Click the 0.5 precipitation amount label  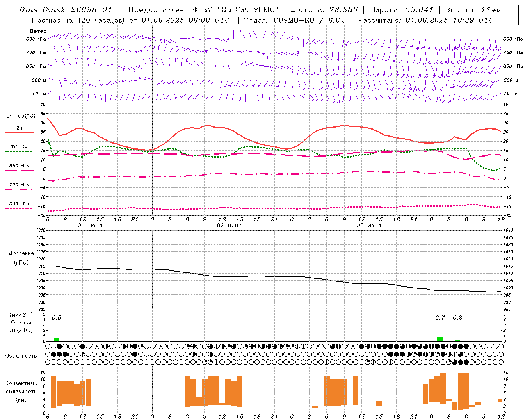(57, 317)
